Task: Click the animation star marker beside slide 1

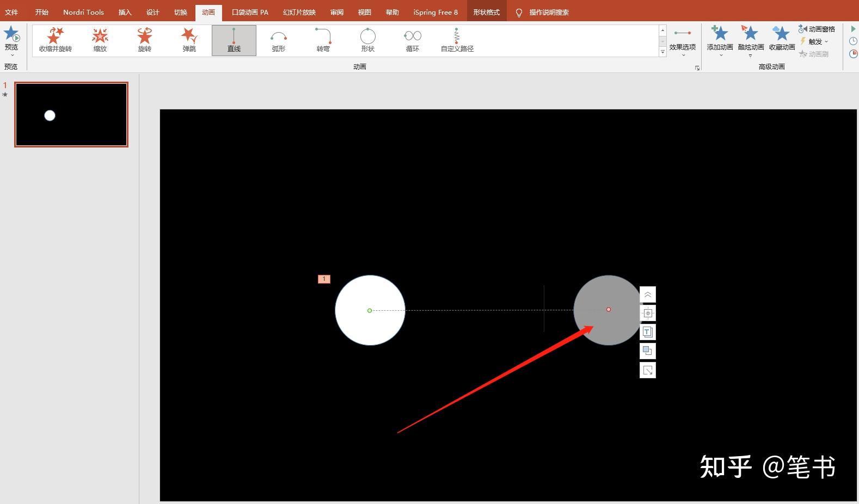Action: point(5,95)
